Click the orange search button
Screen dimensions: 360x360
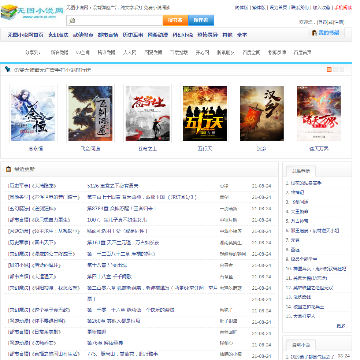point(175,20)
